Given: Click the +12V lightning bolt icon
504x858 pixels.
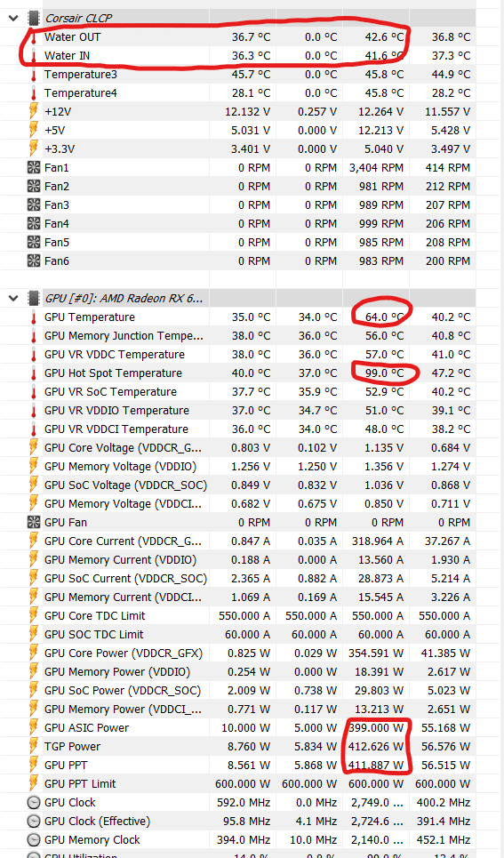Looking at the screenshot, I should pyautogui.click(x=34, y=112).
